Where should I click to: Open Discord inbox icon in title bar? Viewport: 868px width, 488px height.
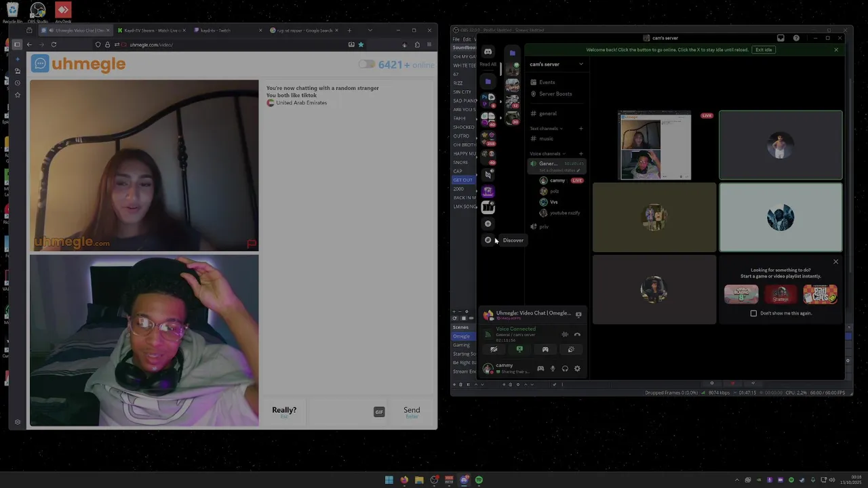pyautogui.click(x=781, y=38)
